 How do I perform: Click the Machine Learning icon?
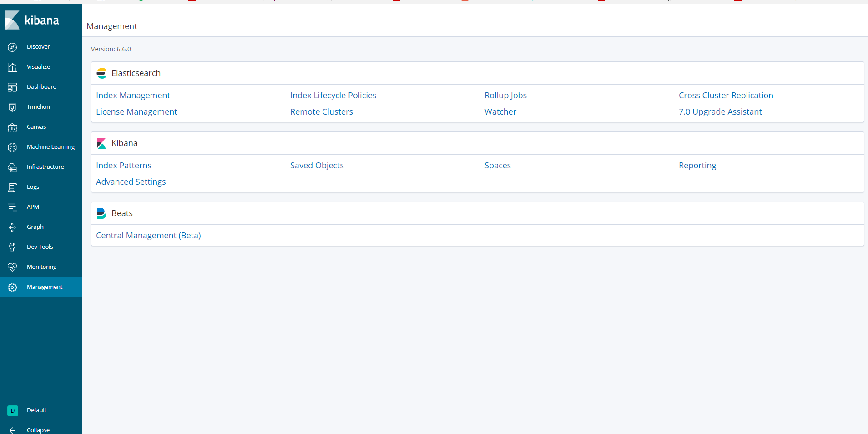pos(12,147)
